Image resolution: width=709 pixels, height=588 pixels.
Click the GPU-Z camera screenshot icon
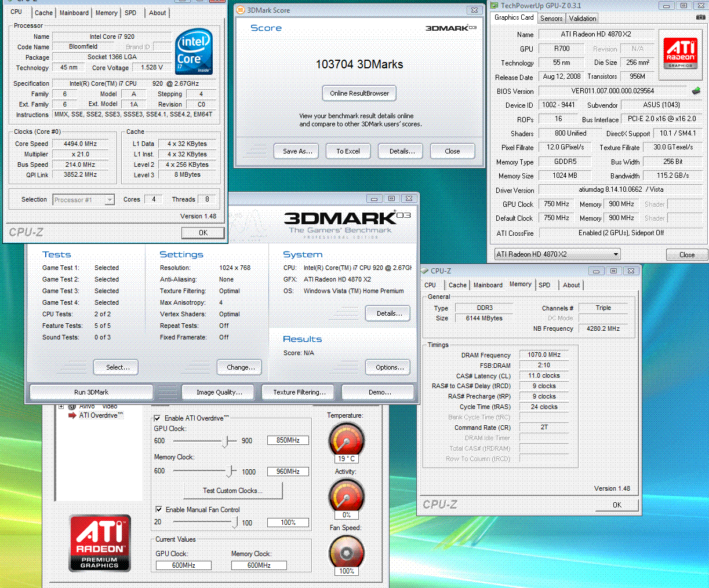click(700, 17)
